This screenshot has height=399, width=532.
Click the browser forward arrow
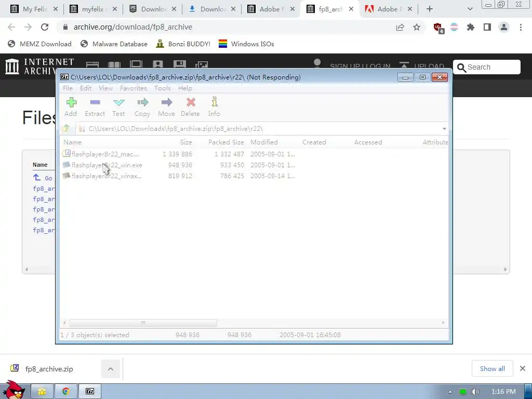point(28,27)
